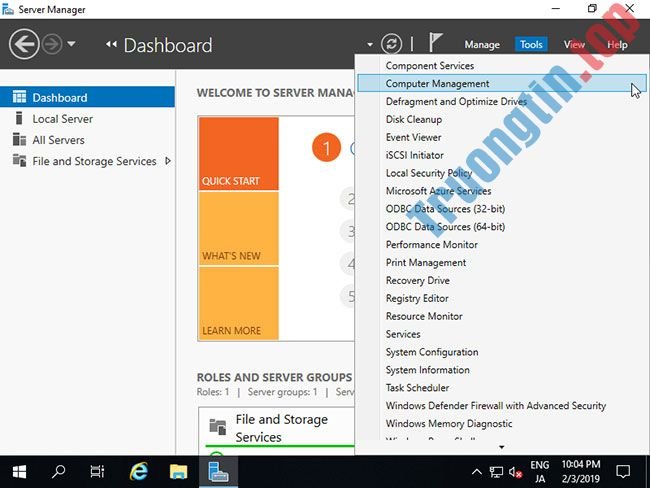Screen dimensions: 650x488
Task: Select All Servers in the sidebar
Action: point(58,140)
